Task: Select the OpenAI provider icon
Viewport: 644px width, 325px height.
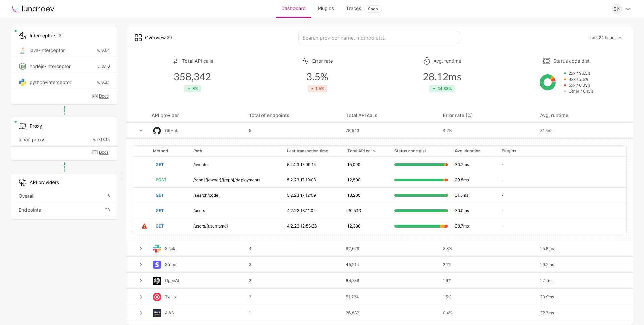Action: (157, 281)
